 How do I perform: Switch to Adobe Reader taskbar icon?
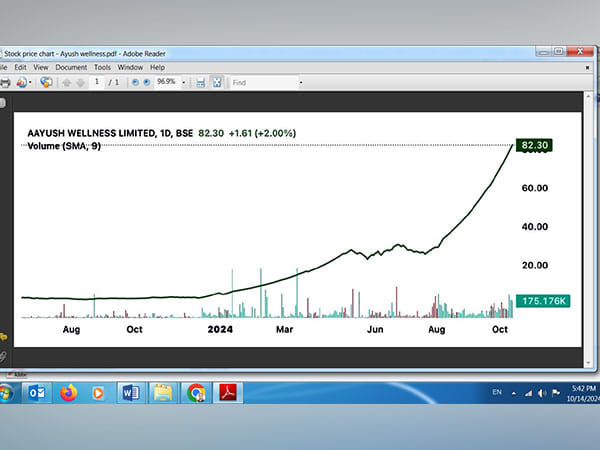(x=228, y=393)
